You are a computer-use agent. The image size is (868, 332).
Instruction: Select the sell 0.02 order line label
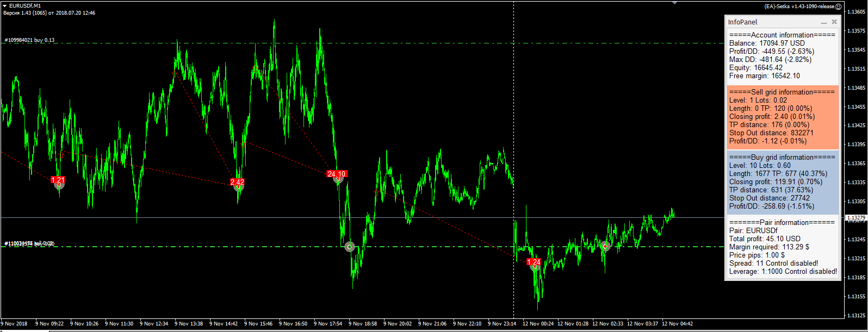(x=29, y=243)
